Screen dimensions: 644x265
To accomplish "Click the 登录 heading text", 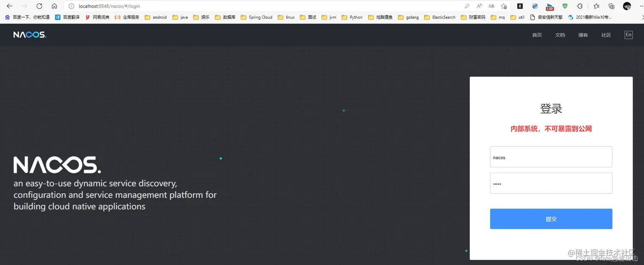I will coord(551,108).
